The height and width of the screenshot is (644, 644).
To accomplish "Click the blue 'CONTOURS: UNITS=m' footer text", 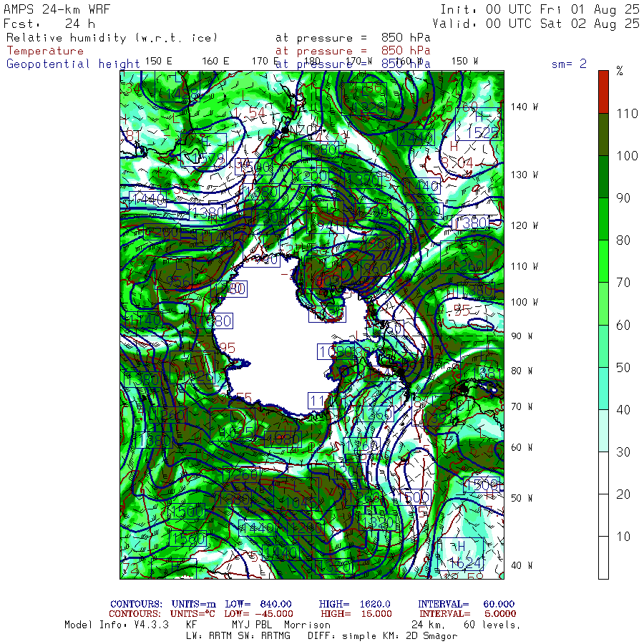I will pyautogui.click(x=163, y=605).
